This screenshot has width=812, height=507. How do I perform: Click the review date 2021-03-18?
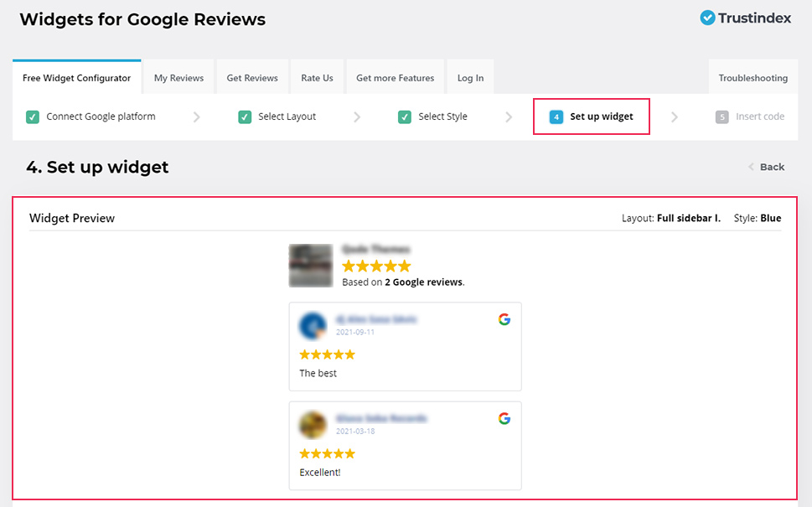pos(355,431)
